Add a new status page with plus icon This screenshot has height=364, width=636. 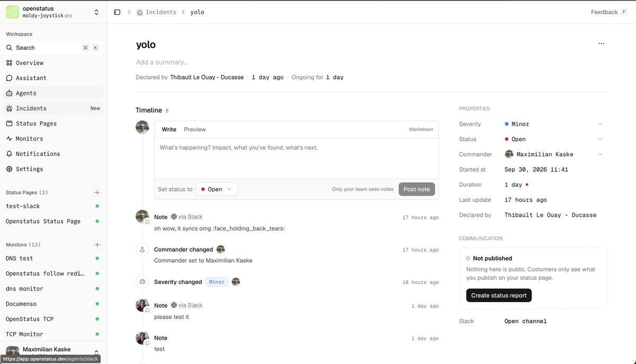pyautogui.click(x=97, y=192)
